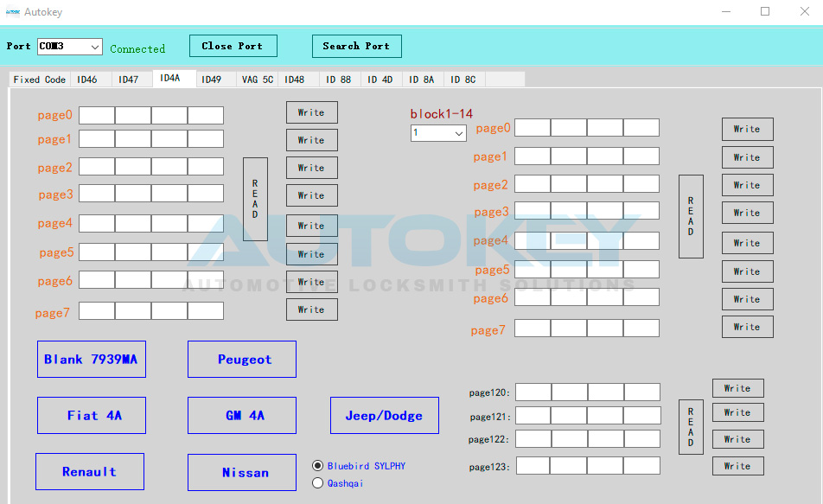Go to the ID 88 tab
The image size is (823, 504).
[339, 80]
